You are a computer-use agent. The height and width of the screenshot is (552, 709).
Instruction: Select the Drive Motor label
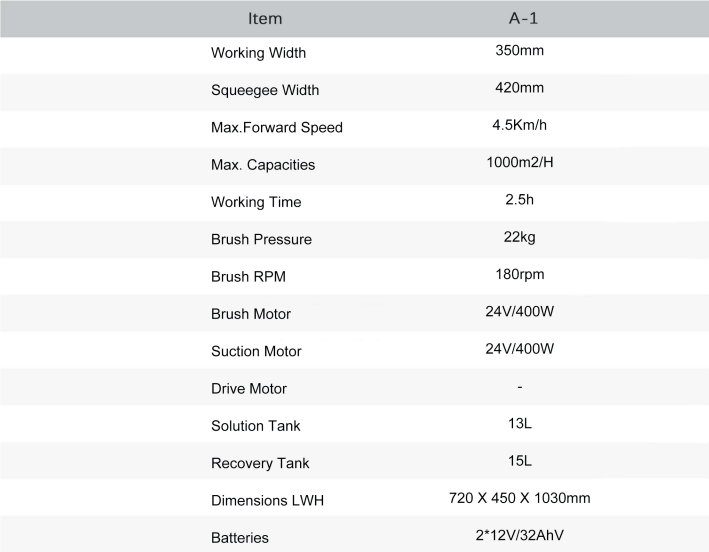coord(249,388)
